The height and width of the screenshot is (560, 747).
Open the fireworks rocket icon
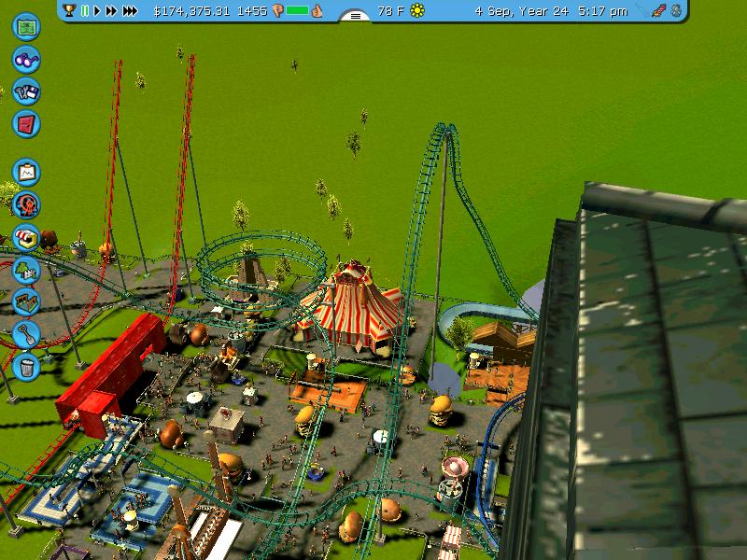[659, 11]
